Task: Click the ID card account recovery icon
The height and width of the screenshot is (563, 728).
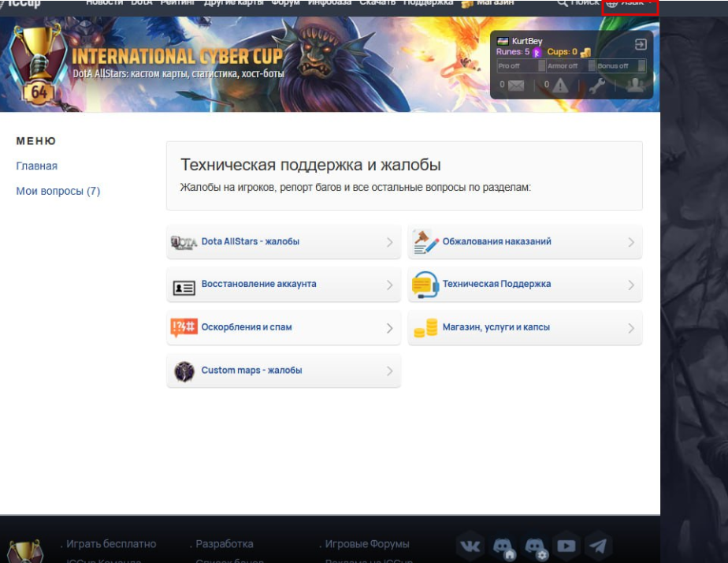Action: [184, 288]
